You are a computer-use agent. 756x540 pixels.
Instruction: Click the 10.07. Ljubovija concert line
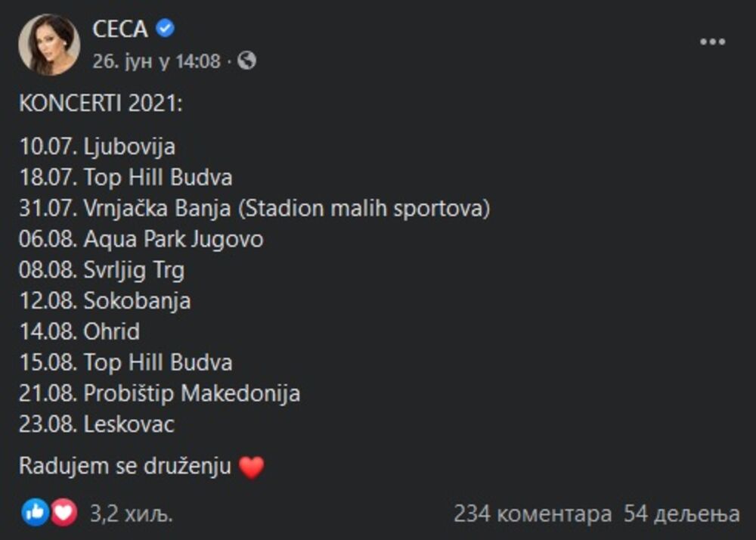tap(97, 145)
